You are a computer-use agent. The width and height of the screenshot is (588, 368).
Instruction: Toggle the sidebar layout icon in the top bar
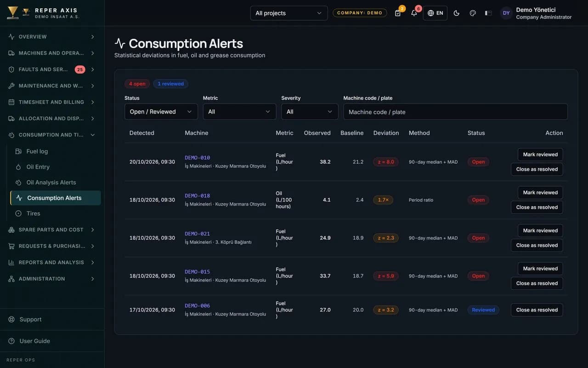[488, 13]
